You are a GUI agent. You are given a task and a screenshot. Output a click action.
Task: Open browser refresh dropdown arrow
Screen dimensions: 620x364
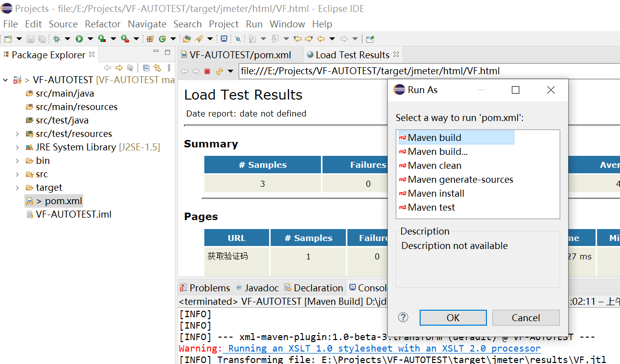click(x=230, y=71)
